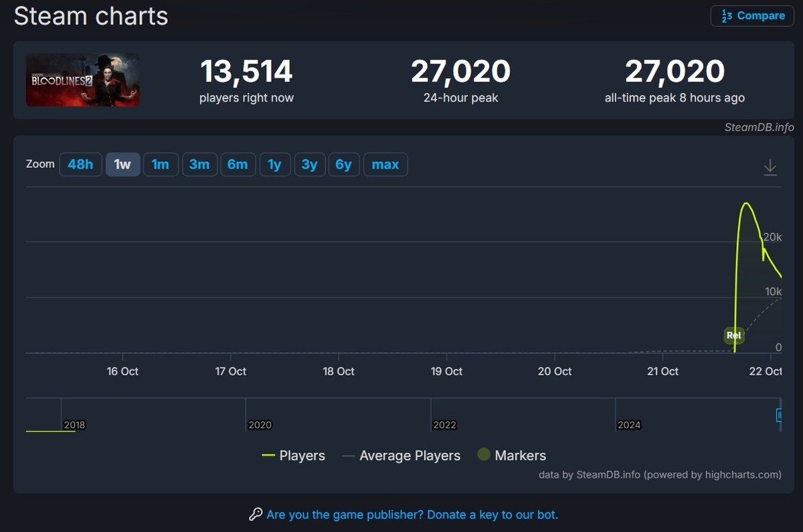Click the 10k y-axis label
803x532 pixels.
pos(774,292)
